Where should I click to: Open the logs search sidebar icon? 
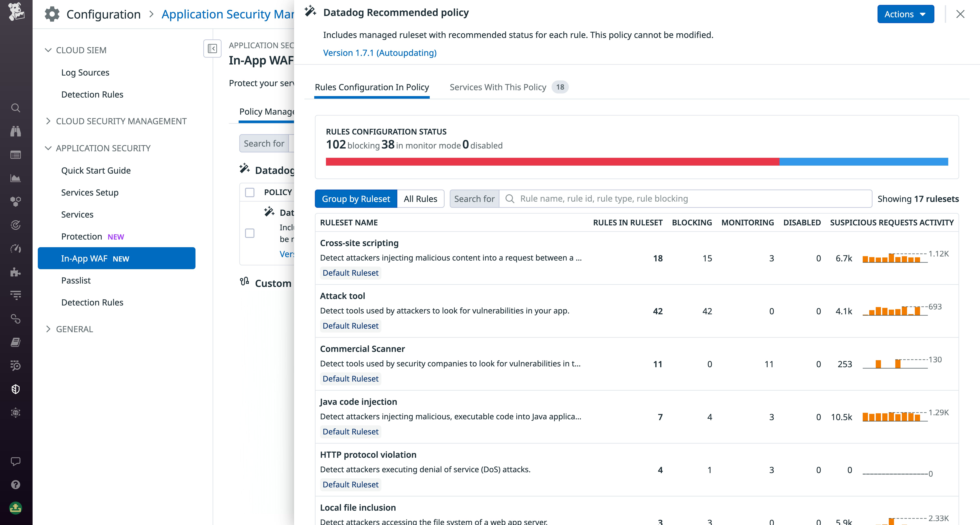[x=16, y=366]
